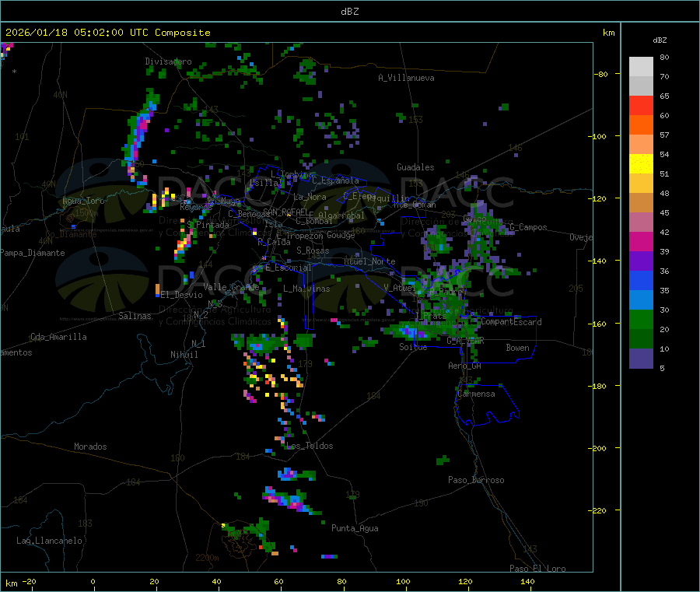The width and height of the screenshot is (700, 592).
Task: Click the El_Desvio label
Action: (x=181, y=295)
